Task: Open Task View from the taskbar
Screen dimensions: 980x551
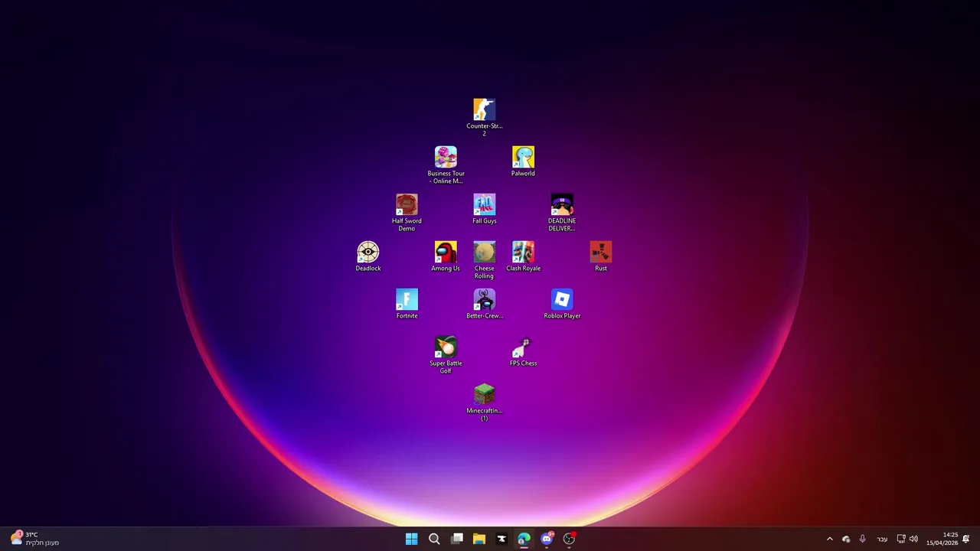Action: click(x=456, y=539)
